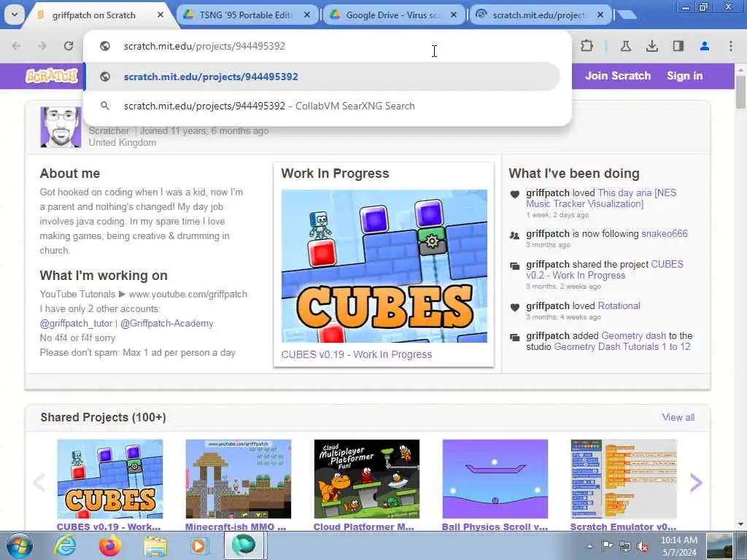The image size is (747, 560).
Task: Click the Scratch logo
Action: click(x=52, y=76)
